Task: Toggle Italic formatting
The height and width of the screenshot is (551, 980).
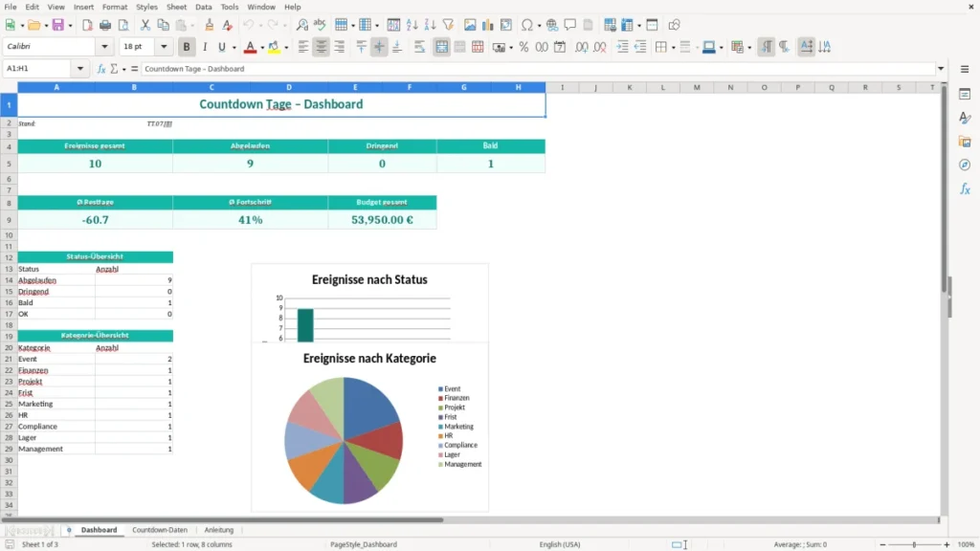Action: click(205, 47)
